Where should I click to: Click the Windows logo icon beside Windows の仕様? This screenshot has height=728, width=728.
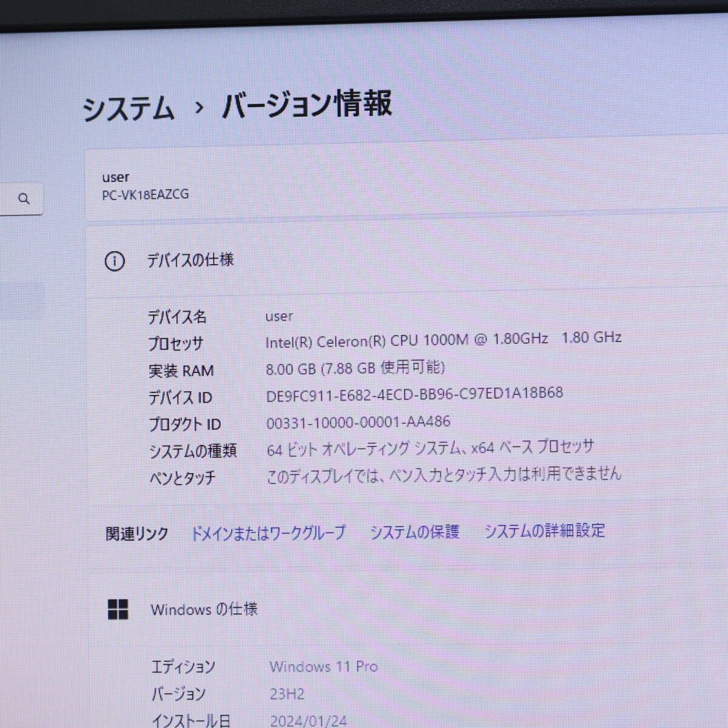(118, 610)
